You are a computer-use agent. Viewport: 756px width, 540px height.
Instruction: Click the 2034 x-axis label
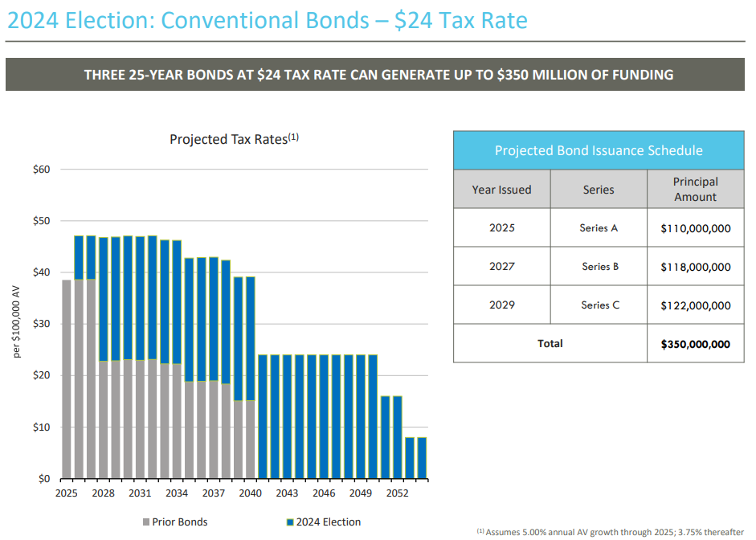coord(177,493)
